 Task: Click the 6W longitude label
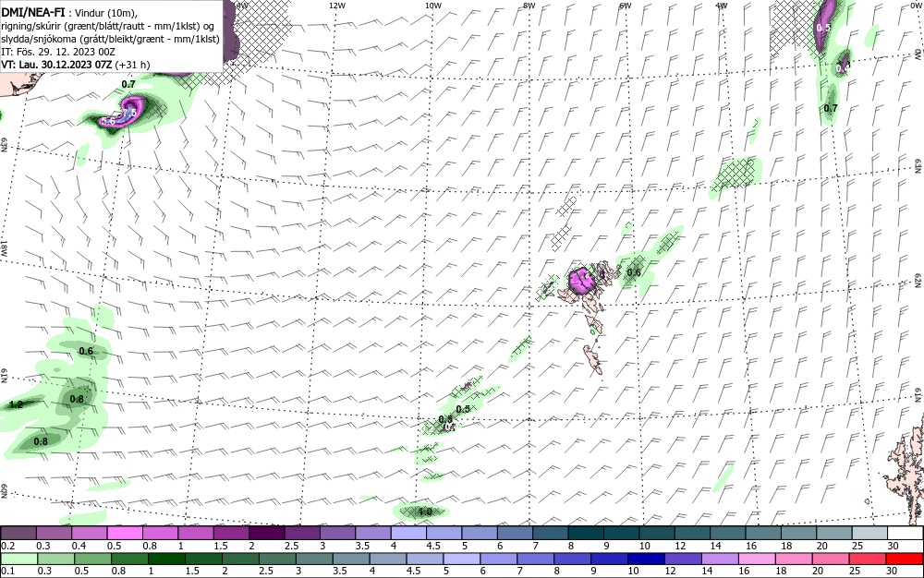click(626, 6)
